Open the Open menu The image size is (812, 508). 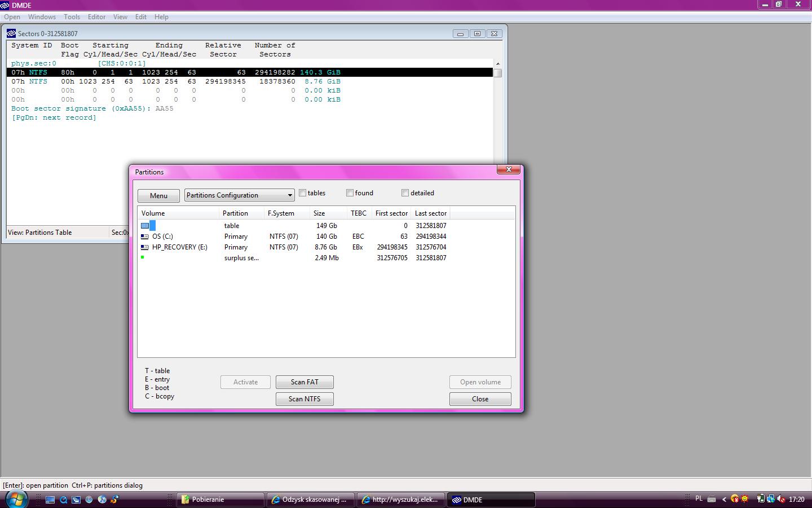12,17
